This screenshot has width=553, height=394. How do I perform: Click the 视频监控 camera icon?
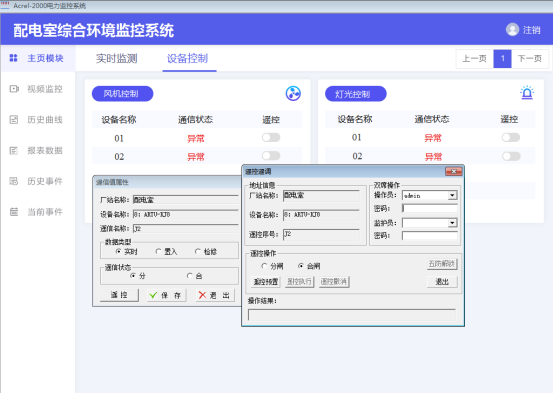[x=14, y=89]
